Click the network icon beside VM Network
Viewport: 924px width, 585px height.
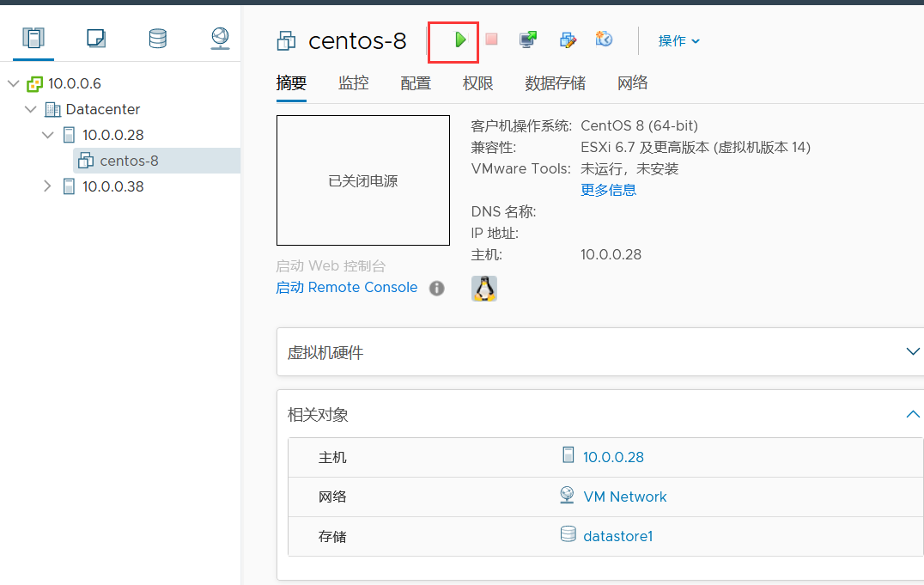[x=567, y=495]
